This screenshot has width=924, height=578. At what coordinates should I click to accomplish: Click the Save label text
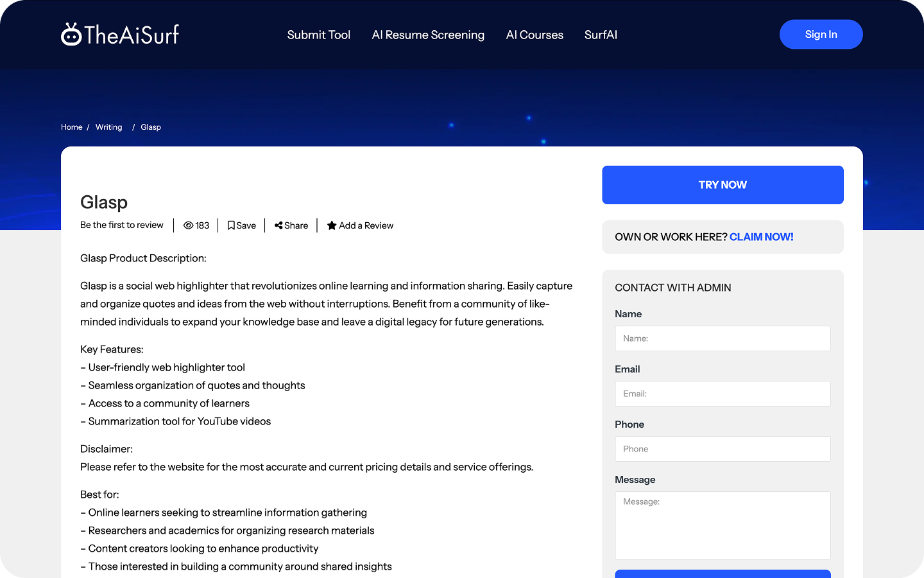tap(246, 225)
